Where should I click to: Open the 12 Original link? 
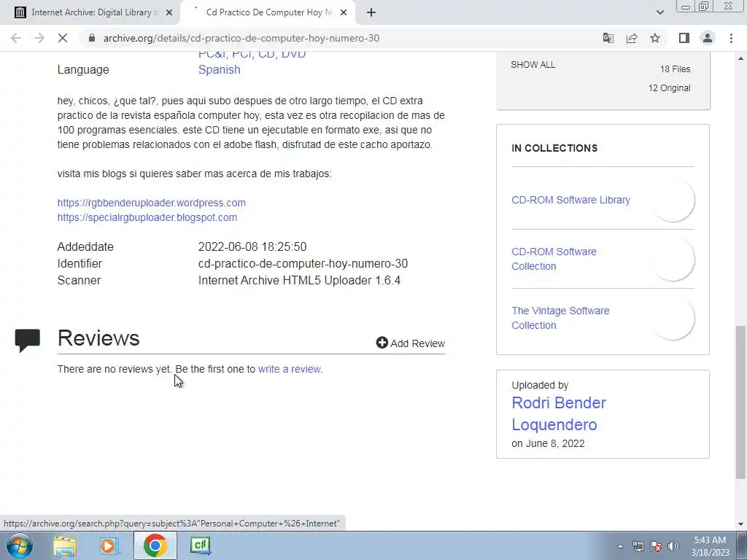670,88
